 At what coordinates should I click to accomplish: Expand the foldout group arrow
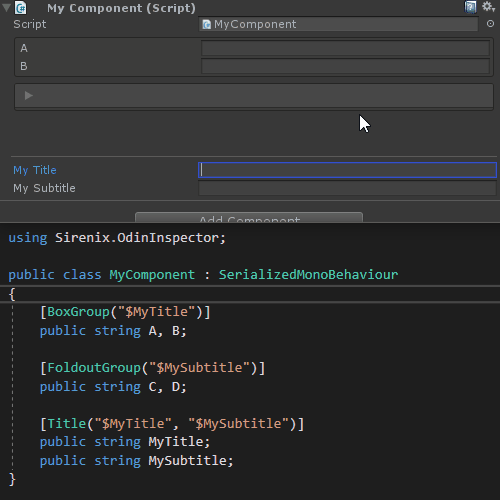(x=29, y=96)
